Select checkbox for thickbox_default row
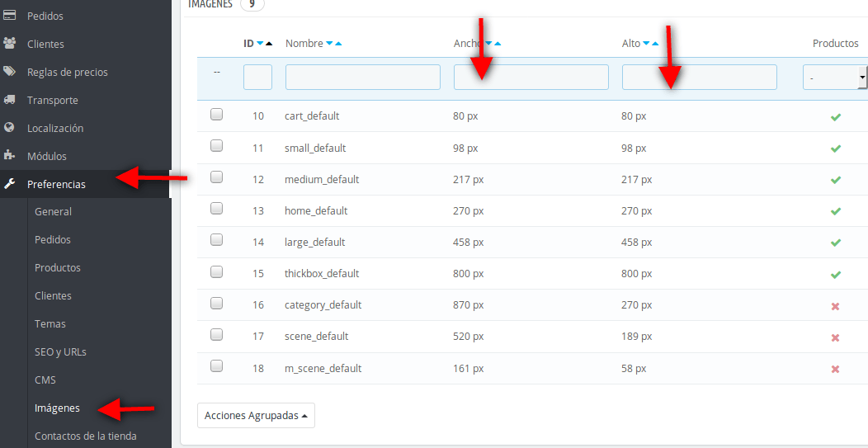Screen dimensions: 868x448 216,271
